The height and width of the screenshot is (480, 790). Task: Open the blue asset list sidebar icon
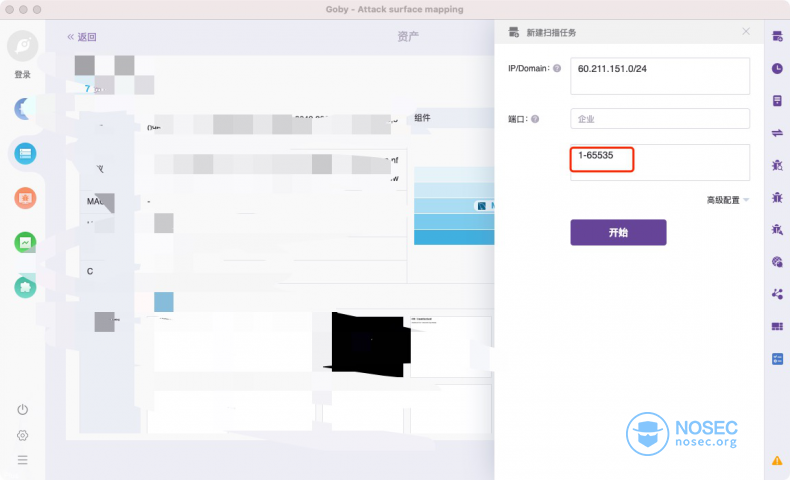coord(25,154)
